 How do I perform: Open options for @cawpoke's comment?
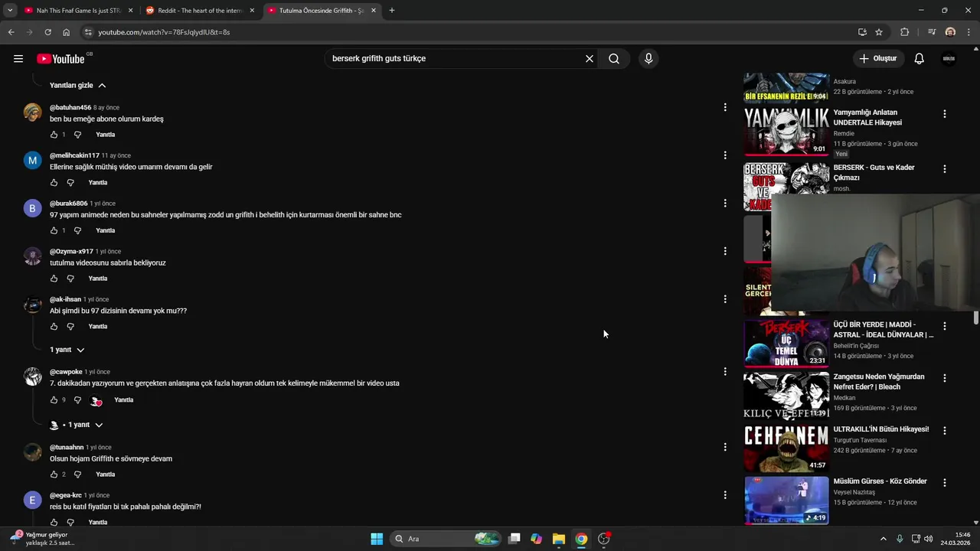[725, 372]
